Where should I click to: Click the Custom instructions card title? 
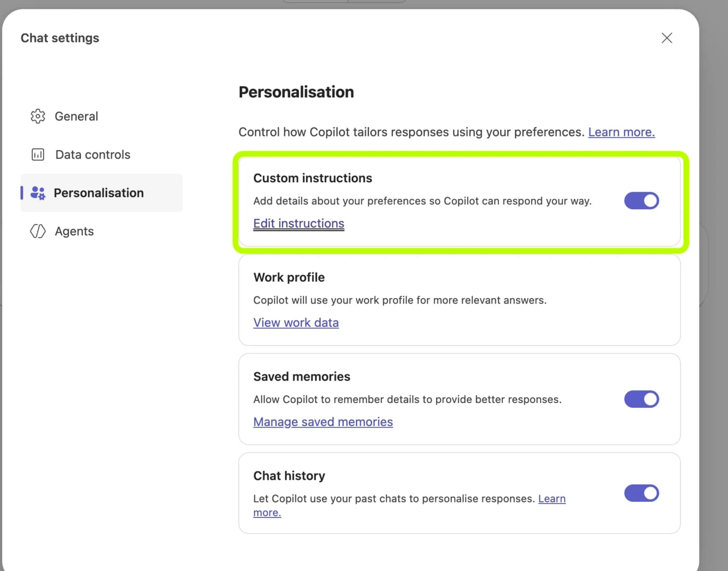(313, 178)
